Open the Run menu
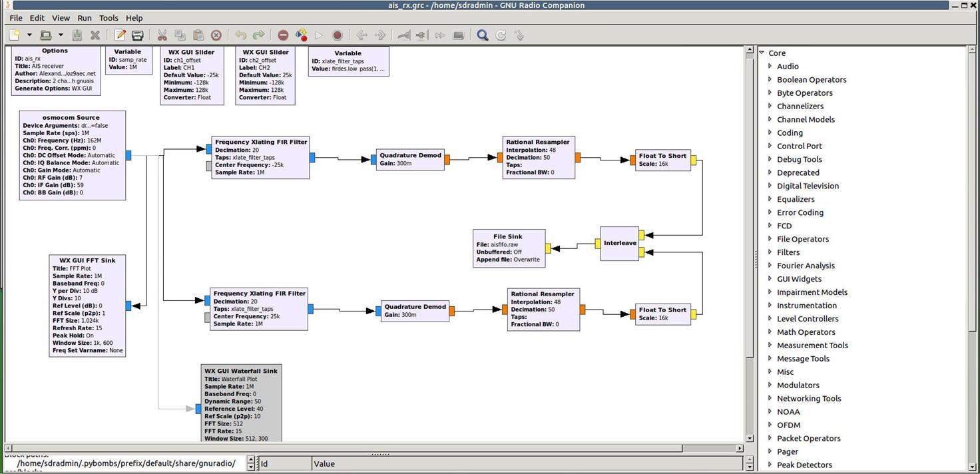This screenshot has width=980, height=474. (85, 18)
